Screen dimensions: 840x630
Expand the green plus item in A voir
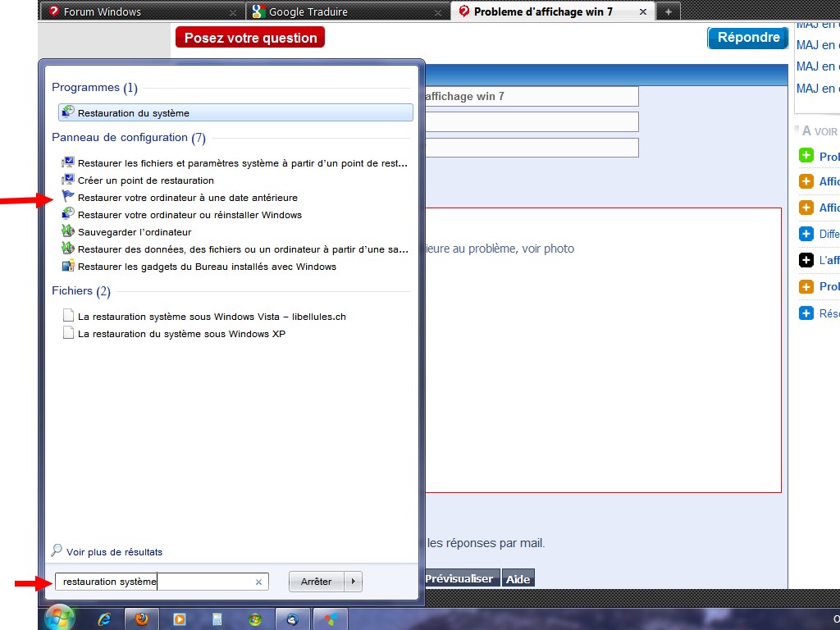[806, 156]
